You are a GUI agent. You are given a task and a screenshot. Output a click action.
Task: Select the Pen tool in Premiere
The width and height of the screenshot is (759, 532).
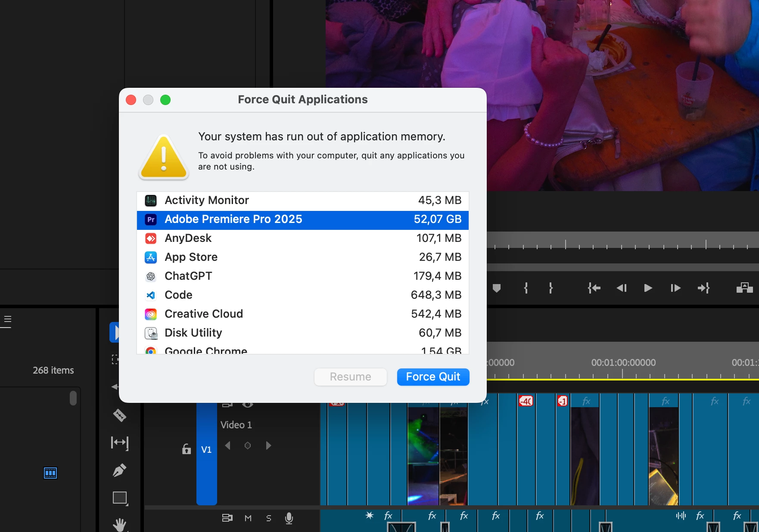pos(119,470)
